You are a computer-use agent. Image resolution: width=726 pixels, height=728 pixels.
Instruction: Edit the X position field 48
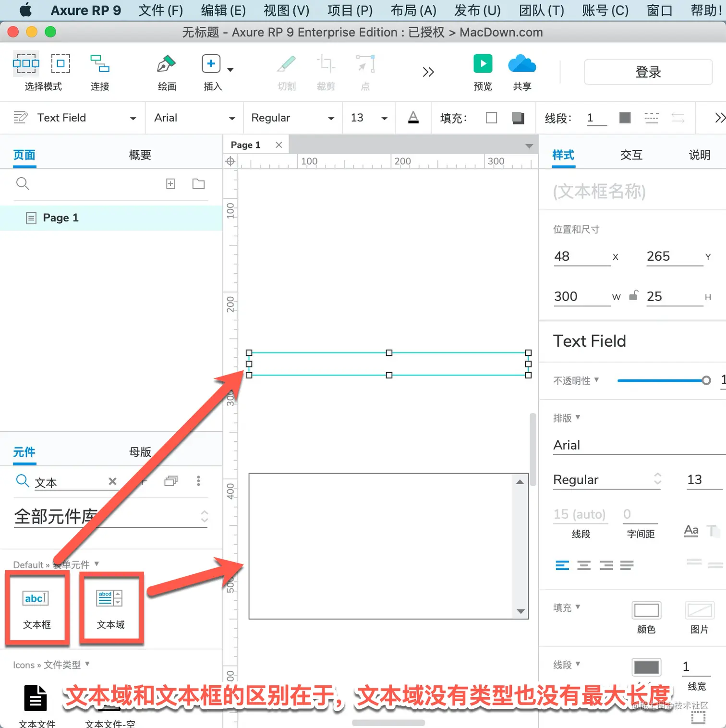(582, 256)
